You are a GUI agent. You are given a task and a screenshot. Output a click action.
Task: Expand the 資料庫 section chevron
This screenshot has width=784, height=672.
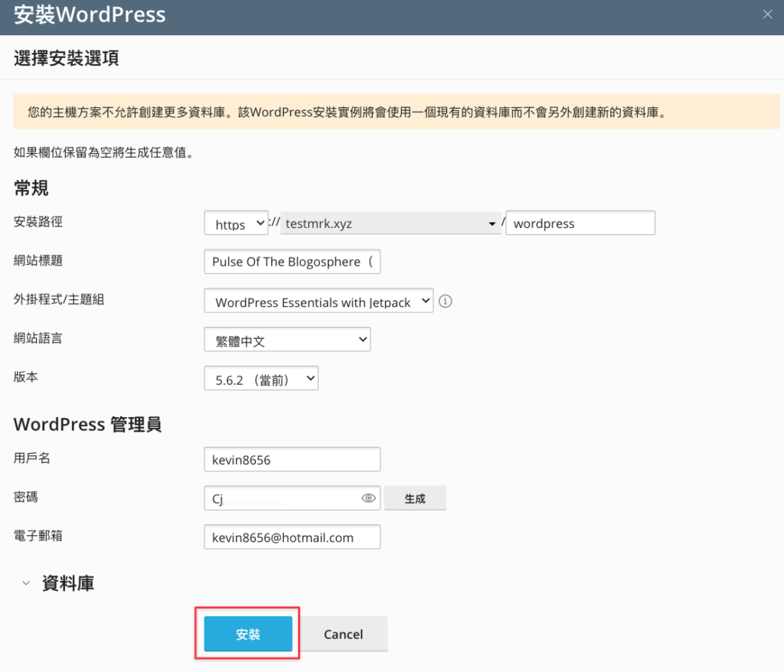[x=26, y=583]
